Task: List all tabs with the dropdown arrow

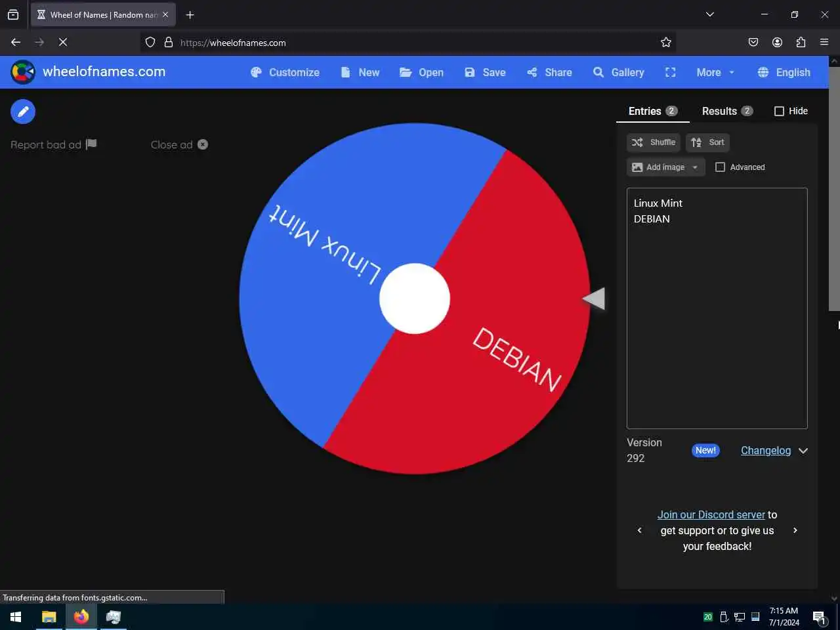Action: (x=710, y=14)
